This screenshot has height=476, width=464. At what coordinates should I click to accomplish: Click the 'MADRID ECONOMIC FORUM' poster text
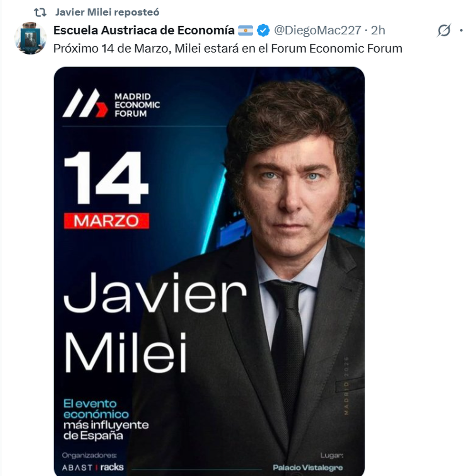click(x=137, y=105)
